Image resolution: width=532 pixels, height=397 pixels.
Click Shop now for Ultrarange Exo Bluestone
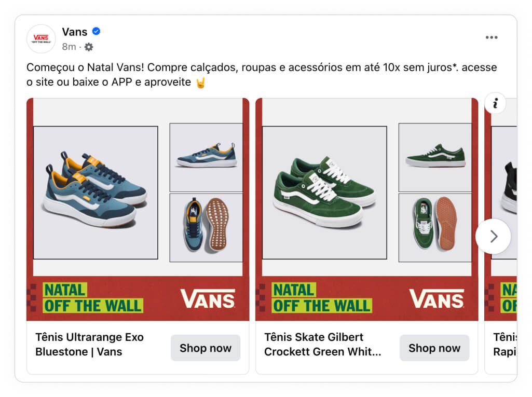[206, 348]
